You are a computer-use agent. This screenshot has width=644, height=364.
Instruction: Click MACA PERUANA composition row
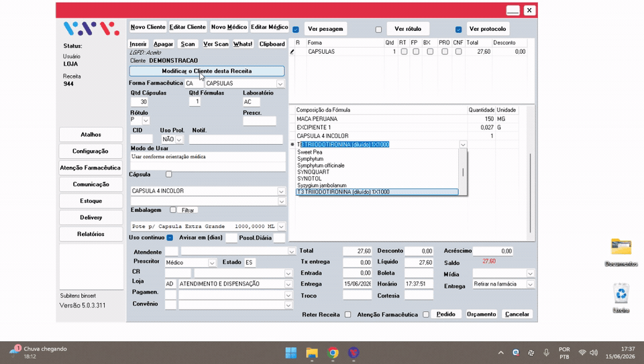[407, 119]
